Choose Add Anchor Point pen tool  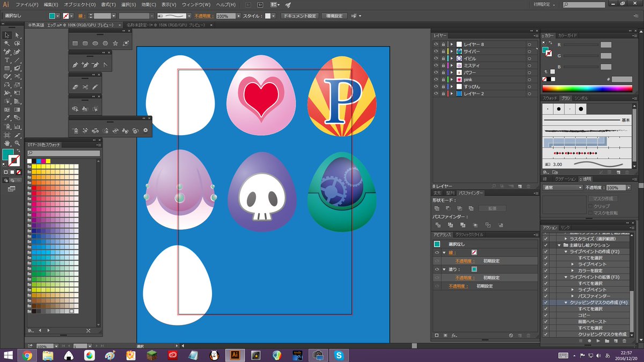click(85, 65)
